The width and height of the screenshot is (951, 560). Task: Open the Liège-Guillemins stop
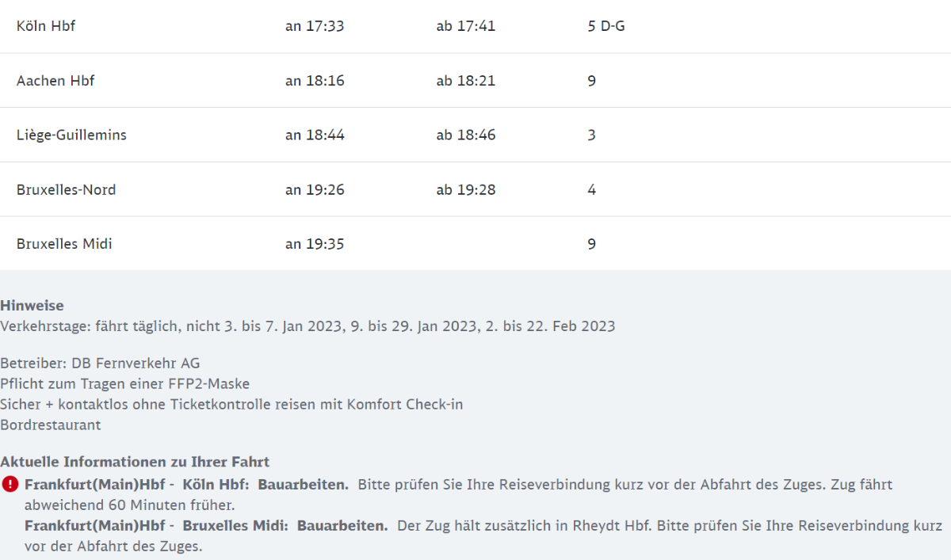71,135
